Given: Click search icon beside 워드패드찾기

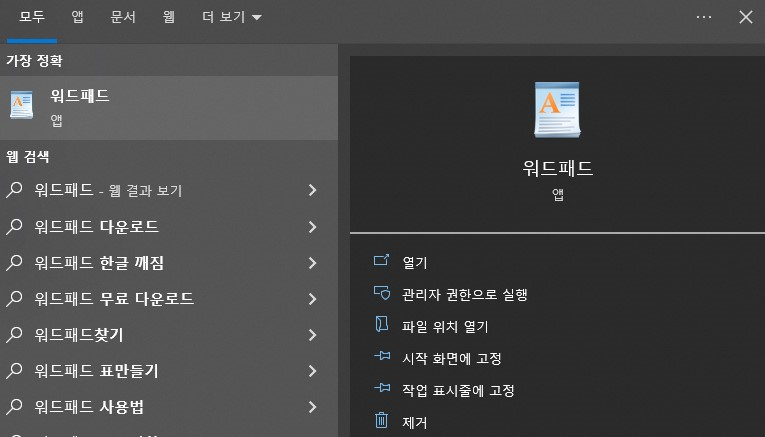Looking at the screenshot, I should click(x=14, y=335).
